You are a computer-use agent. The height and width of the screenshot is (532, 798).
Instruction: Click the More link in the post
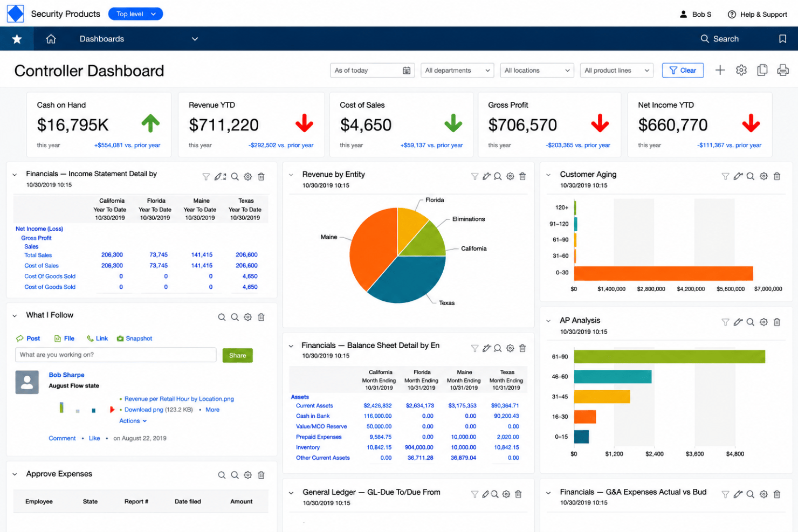click(212, 410)
